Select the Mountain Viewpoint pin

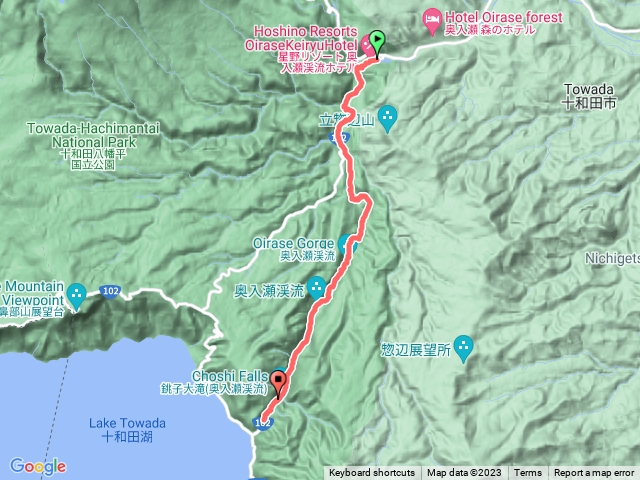[x=76, y=297]
